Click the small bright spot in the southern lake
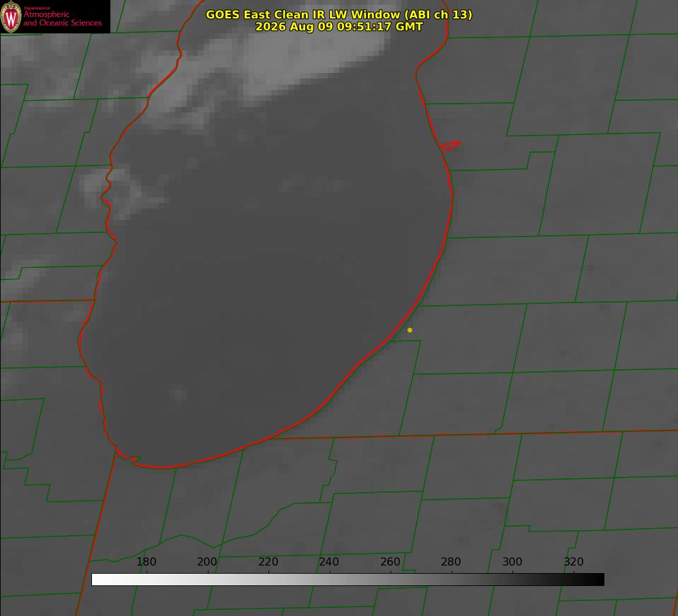Viewport: 678px width, 616px height. (178, 394)
